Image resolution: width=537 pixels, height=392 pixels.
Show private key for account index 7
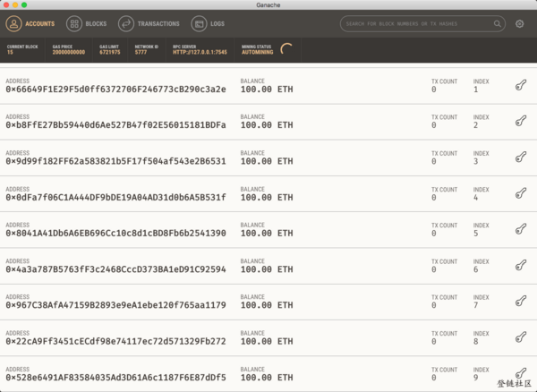click(521, 302)
